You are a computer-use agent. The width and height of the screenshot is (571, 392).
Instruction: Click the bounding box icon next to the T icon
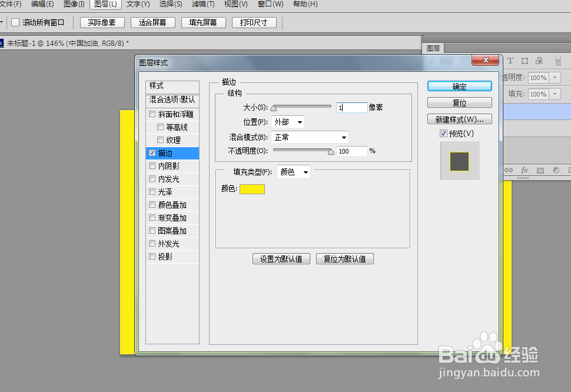click(524, 60)
